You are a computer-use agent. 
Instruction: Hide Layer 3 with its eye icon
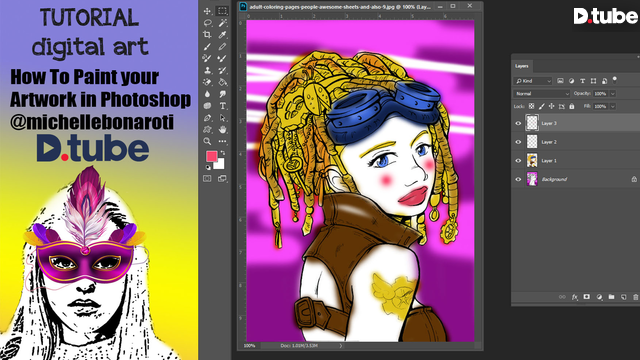[x=518, y=123]
